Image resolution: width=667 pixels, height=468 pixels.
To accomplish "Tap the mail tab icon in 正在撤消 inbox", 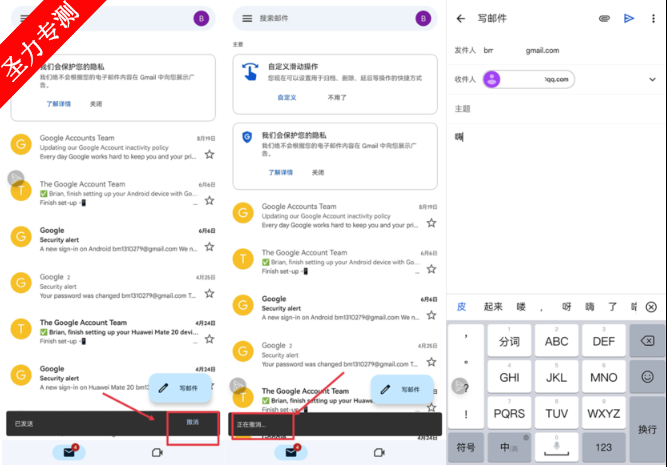I will click(x=291, y=452).
